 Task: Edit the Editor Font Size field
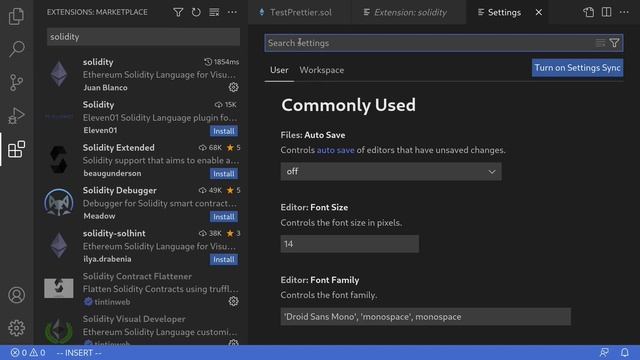click(349, 244)
